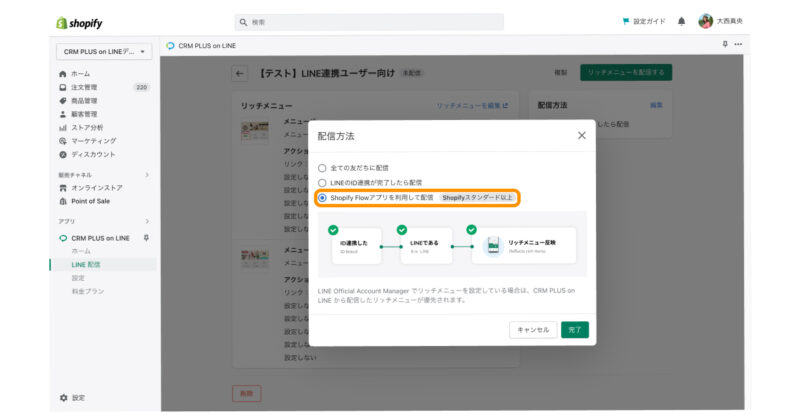Click the back arrow button
The width and height of the screenshot is (800, 420).
[240, 73]
